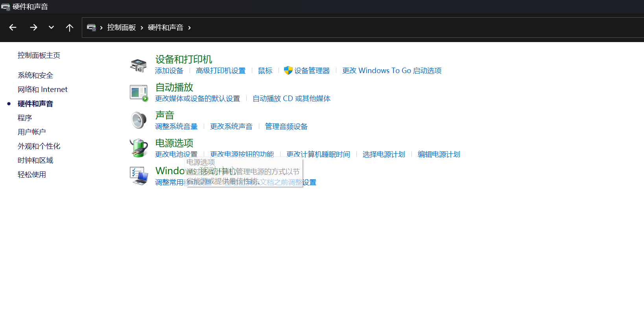Click 更改媒体或设备的默认设置
The image size is (644, 333).
point(197,99)
